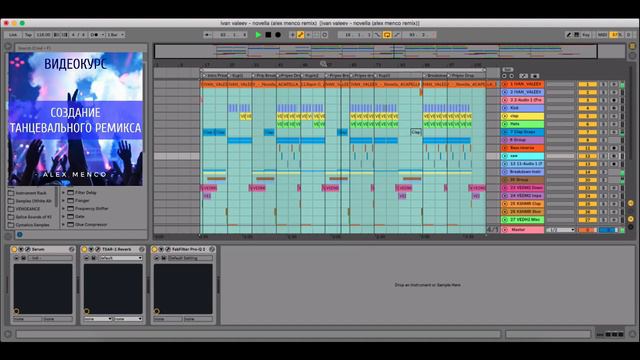
Task: Toggle Draw Mode pencil icon
Action: [569, 35]
